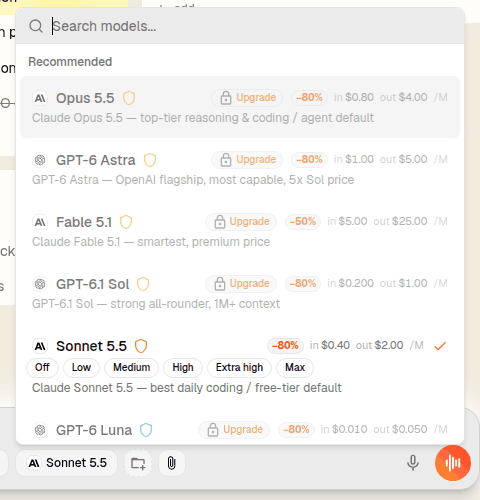Click the -50% badge on Fable 5.1

pos(303,221)
